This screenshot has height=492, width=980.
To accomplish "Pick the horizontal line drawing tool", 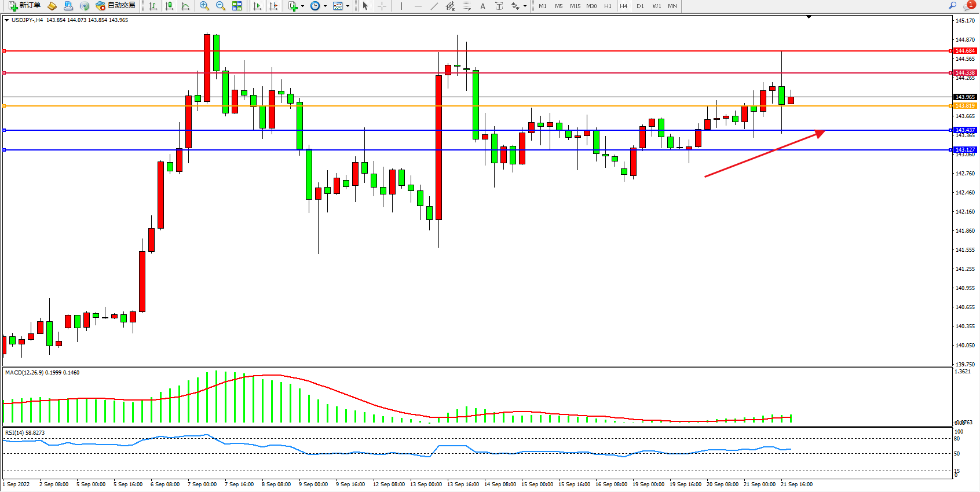I will click(x=418, y=6).
